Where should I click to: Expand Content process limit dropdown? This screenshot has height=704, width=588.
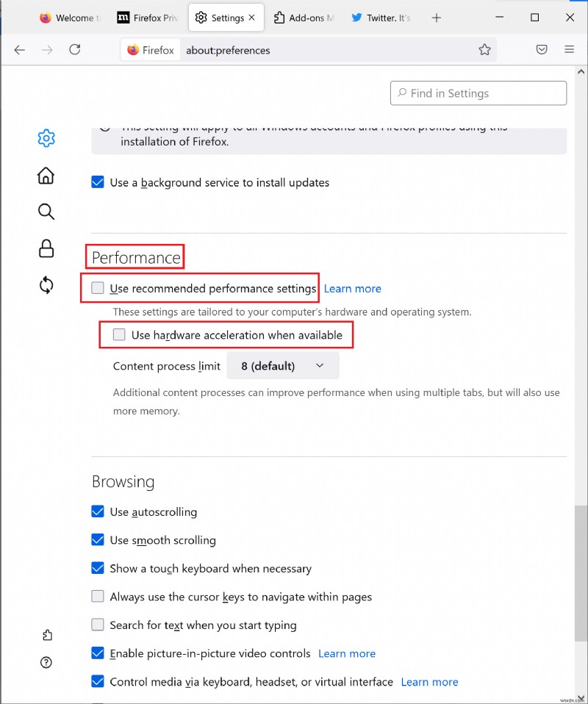pos(283,366)
